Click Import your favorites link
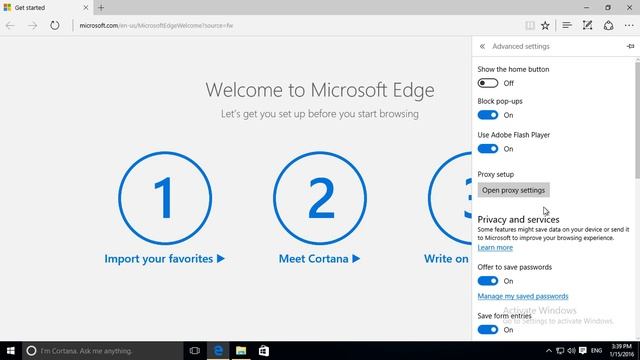This screenshot has height=360, width=640. [164, 259]
